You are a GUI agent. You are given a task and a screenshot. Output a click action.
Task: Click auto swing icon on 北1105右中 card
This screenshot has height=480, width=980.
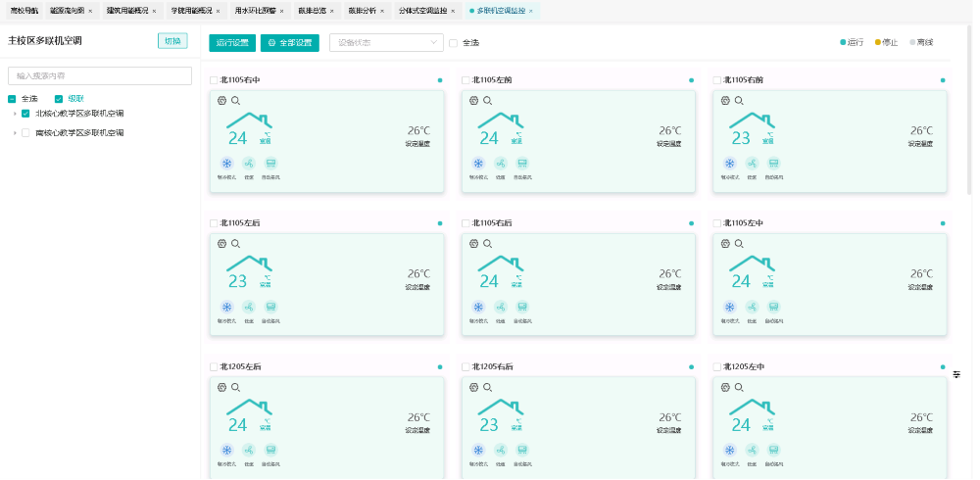[x=270, y=164]
